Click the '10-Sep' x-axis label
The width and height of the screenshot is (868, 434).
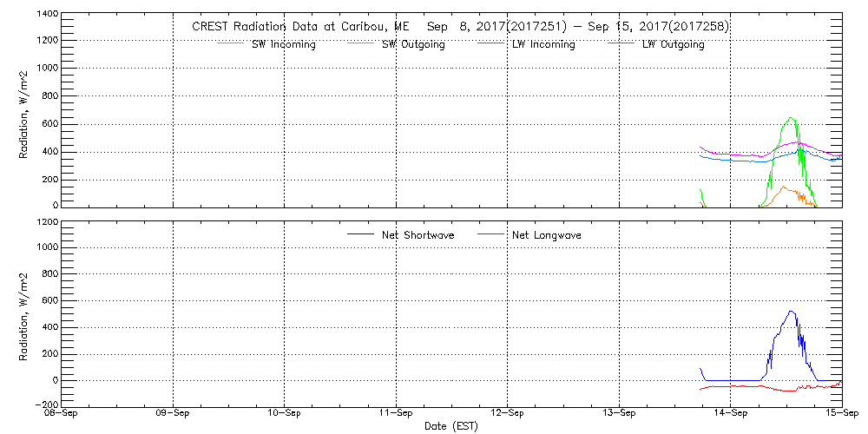[284, 414]
